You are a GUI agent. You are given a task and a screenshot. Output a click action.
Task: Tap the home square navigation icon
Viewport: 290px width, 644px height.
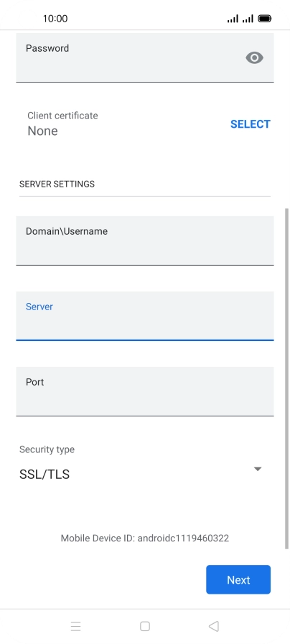(x=144, y=626)
